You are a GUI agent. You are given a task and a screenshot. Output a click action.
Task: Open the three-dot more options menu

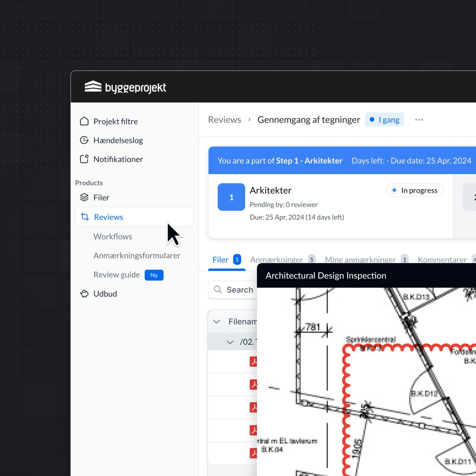click(x=419, y=120)
